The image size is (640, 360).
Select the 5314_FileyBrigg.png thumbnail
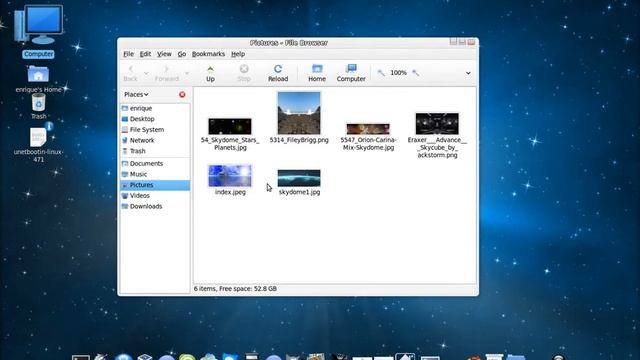pos(299,113)
